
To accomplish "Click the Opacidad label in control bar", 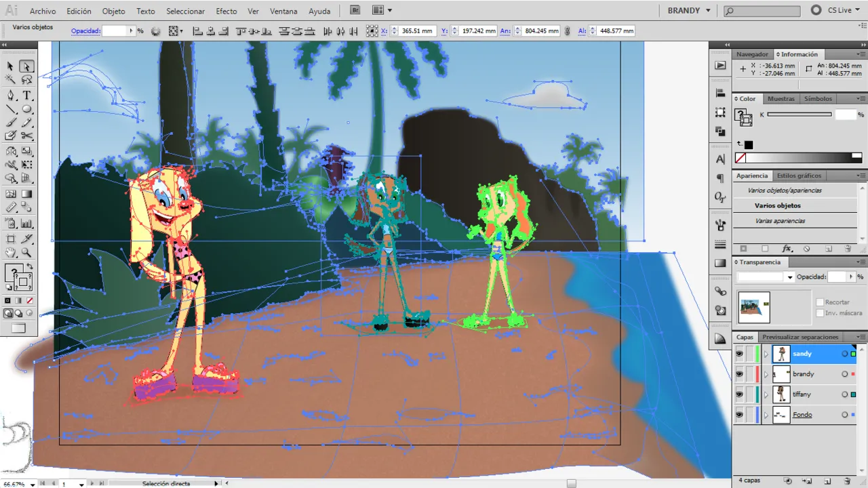I will [x=86, y=31].
